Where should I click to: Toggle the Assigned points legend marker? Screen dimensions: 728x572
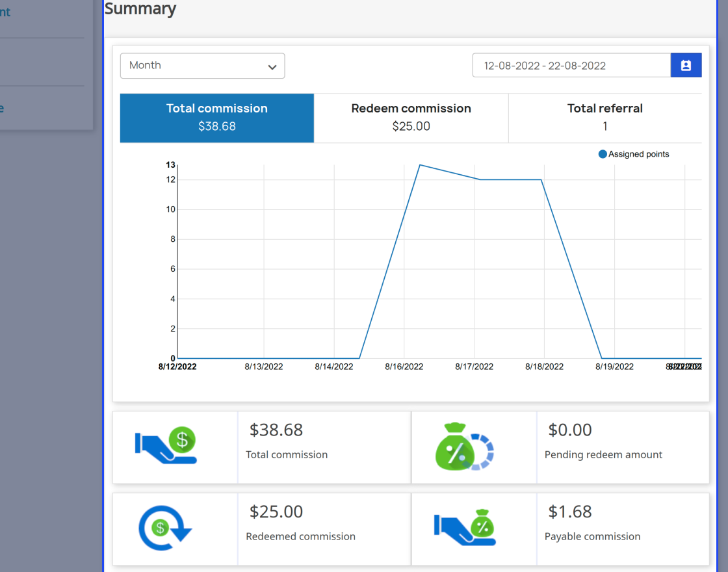point(603,154)
